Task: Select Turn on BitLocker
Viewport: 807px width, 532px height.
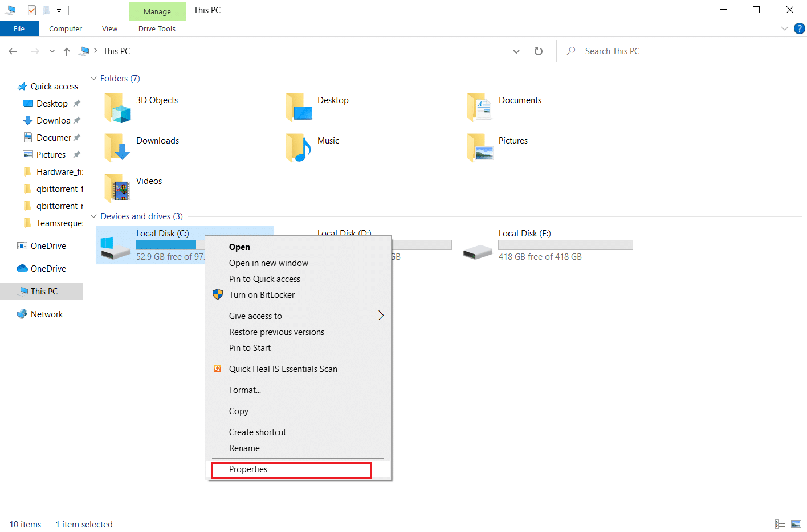Action: 298,295
